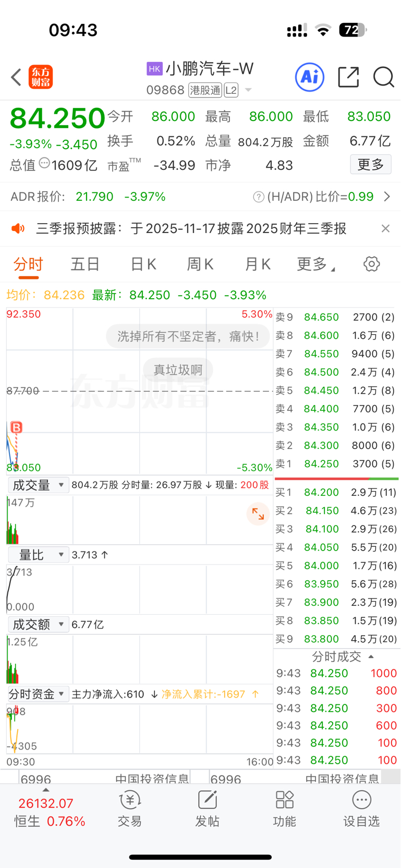Viewport: 401px width, 868px height.
Task: Tap the 买1 84.200 order row
Action: pyautogui.click(x=336, y=492)
